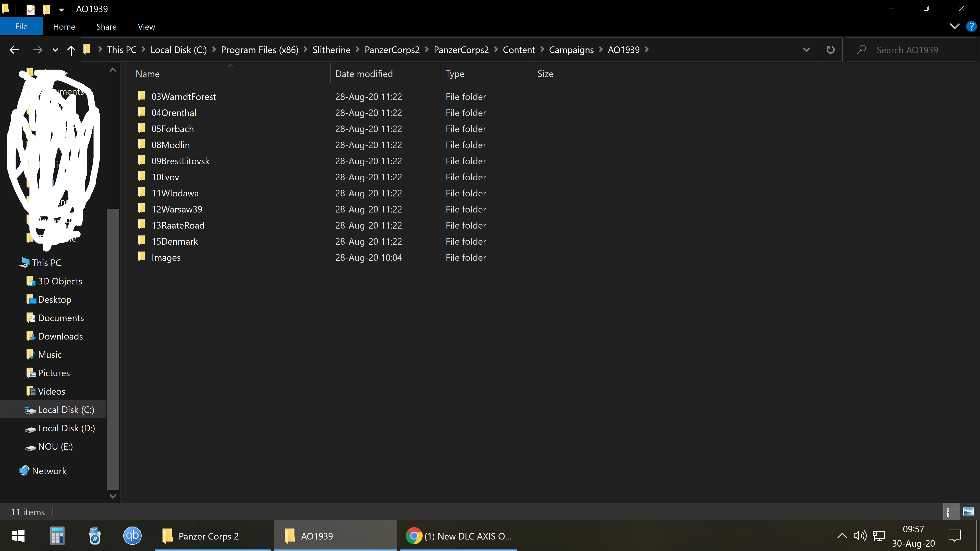Click the Search AO1939 field

click(x=911, y=50)
